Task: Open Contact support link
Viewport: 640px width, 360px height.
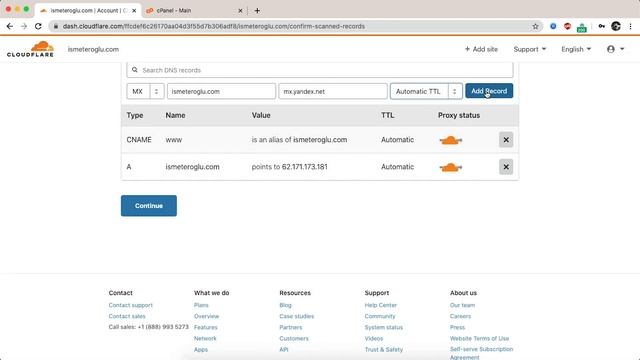Action: pos(131,305)
